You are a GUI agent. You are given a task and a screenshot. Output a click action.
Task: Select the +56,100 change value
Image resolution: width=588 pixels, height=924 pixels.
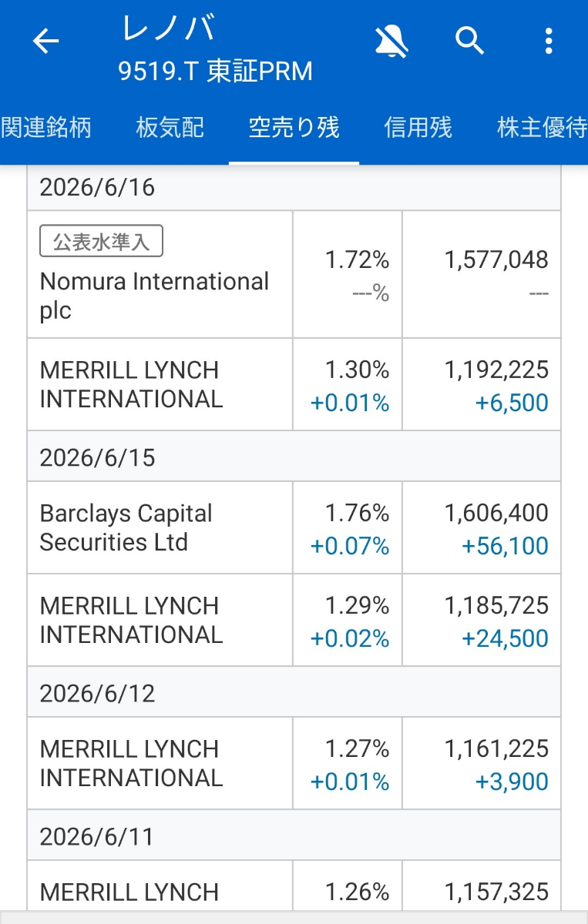(x=505, y=546)
